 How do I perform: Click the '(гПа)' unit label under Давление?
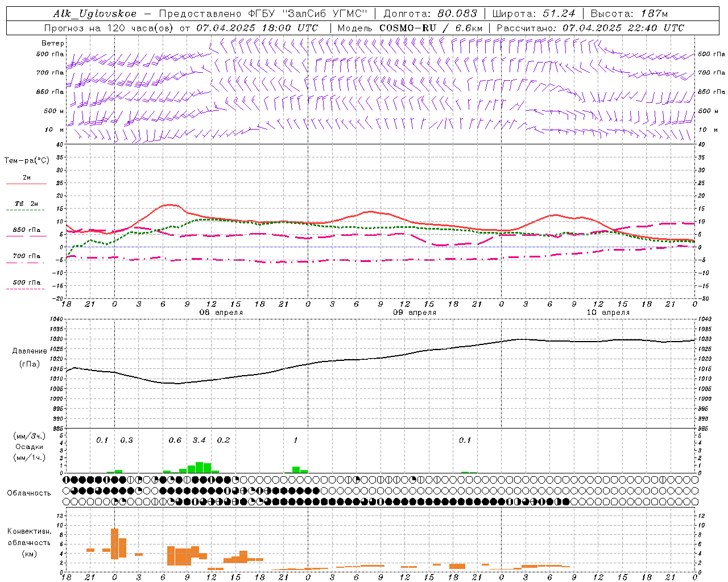pyautogui.click(x=30, y=364)
